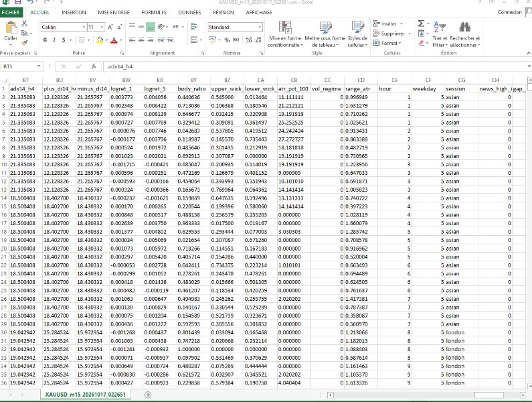The image size is (532, 402).
Task: Click the Fill down arrow icon
Action: tap(421, 33)
